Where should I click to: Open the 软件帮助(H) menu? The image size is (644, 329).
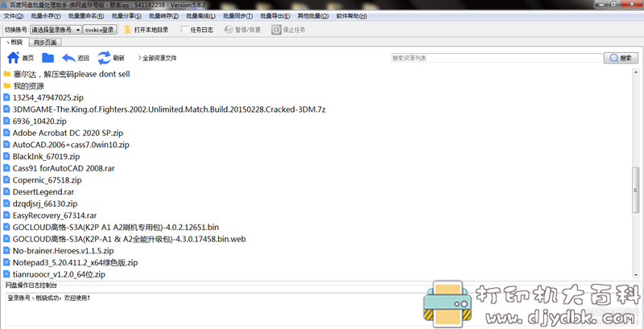(352, 16)
